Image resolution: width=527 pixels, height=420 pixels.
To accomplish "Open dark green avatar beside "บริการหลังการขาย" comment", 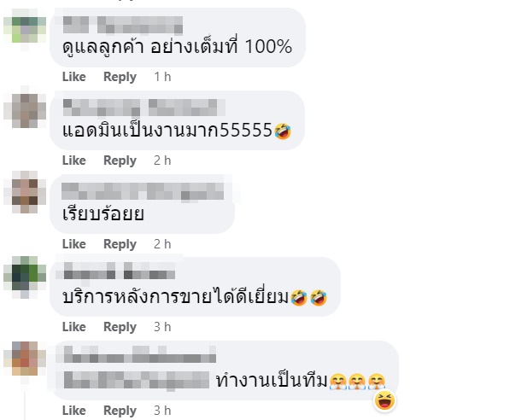I will 25,277.
